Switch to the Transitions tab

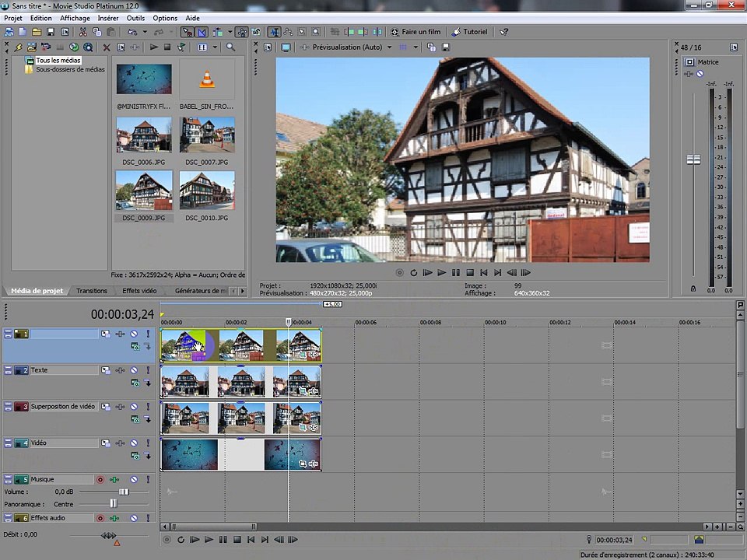(92, 291)
